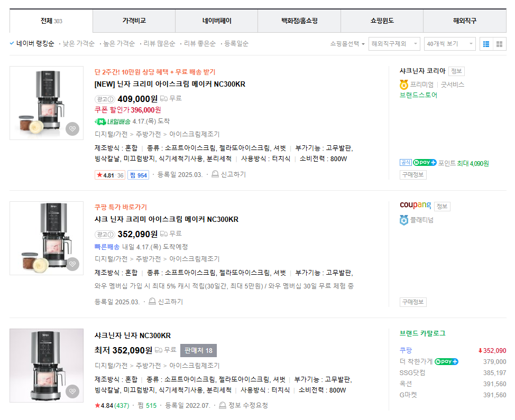Click the coupang logo
Viewport: 515px width, 420px height.
pos(415,205)
